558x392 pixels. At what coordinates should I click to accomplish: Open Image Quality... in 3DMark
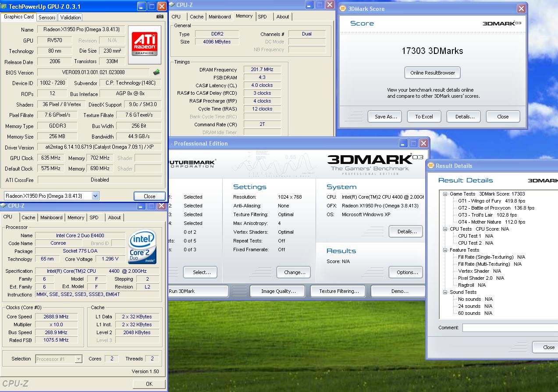point(278,291)
